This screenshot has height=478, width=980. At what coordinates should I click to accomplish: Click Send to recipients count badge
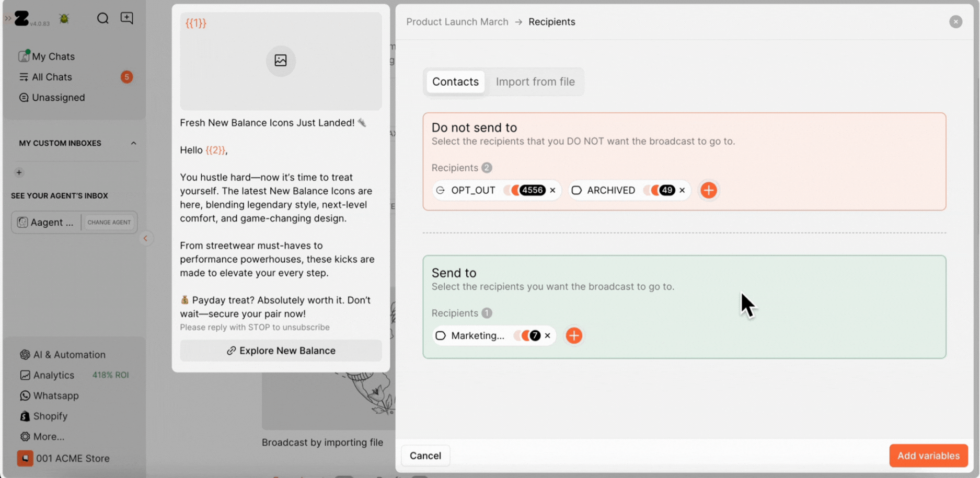pos(487,313)
